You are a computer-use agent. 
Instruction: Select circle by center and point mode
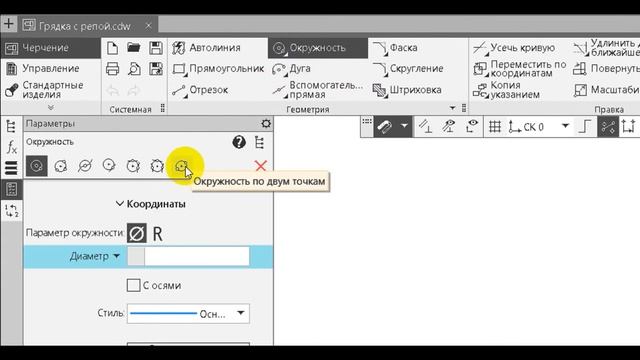[x=37, y=166]
